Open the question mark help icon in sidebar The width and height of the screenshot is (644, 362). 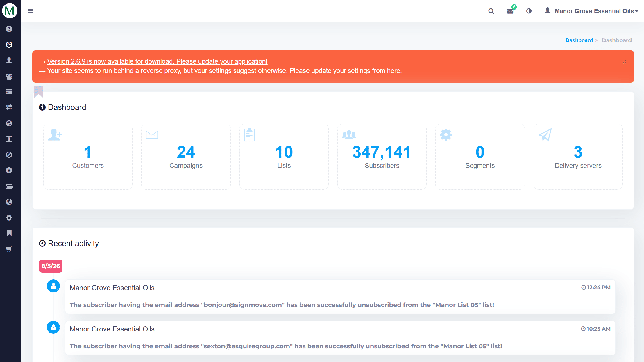(9, 29)
